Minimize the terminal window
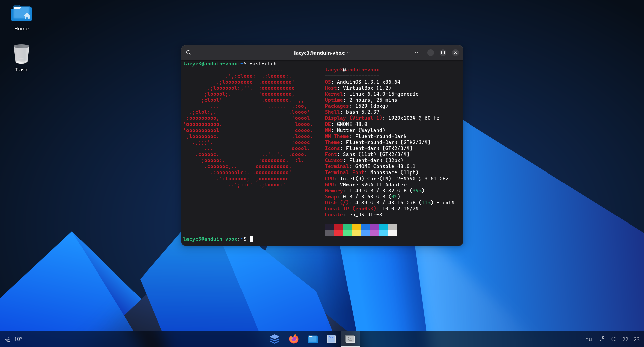 click(x=431, y=53)
